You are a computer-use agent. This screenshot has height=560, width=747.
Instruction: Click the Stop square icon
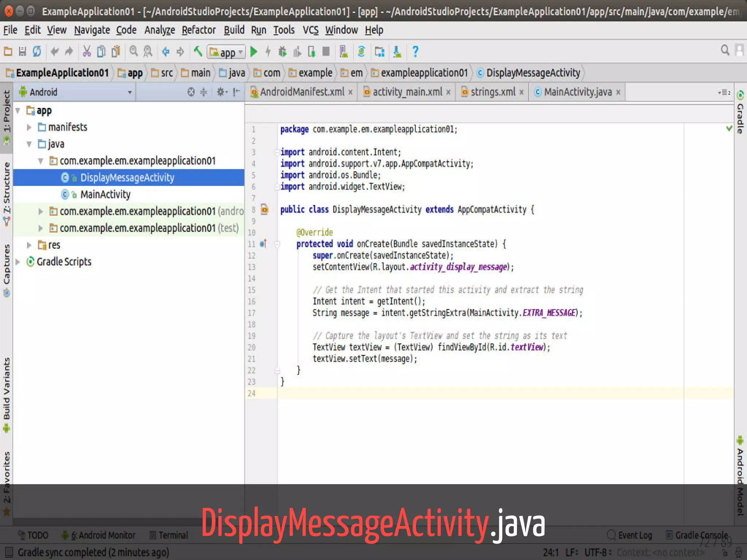pyautogui.click(x=326, y=51)
